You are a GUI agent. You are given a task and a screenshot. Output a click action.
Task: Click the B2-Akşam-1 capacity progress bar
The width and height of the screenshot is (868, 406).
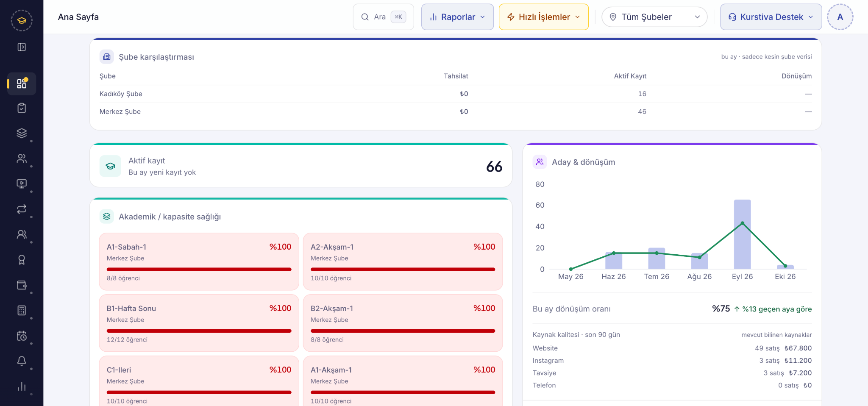click(403, 331)
